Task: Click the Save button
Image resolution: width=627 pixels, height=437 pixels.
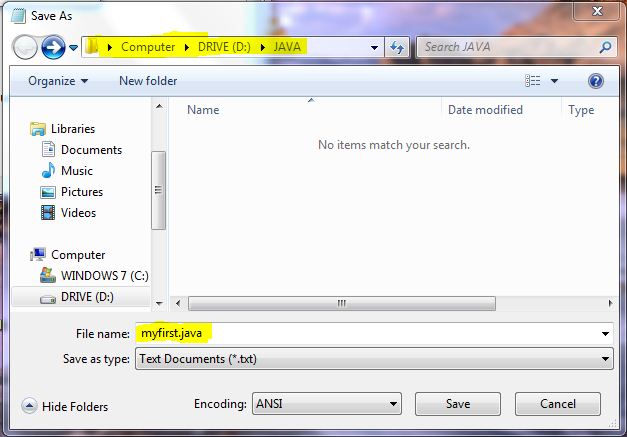Action: coord(458,404)
